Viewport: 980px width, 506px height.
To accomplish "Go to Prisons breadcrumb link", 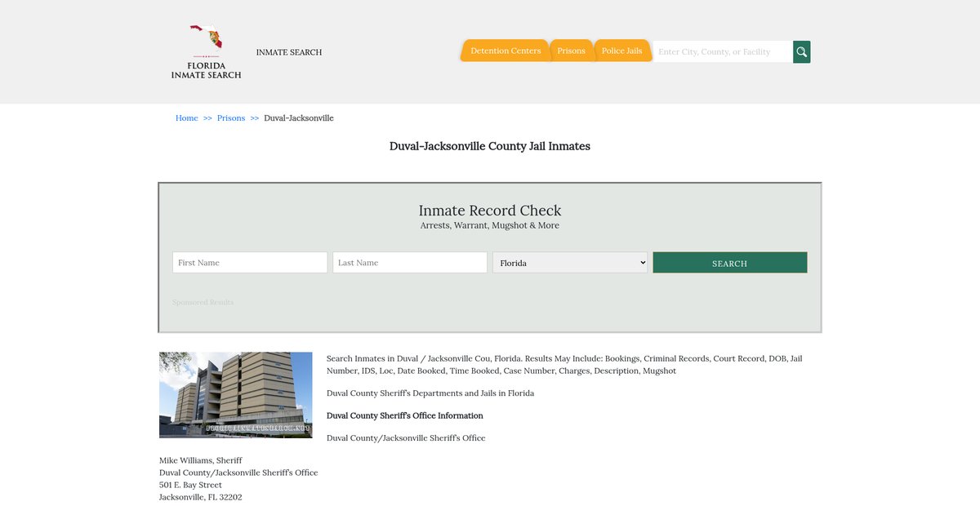I will [231, 118].
